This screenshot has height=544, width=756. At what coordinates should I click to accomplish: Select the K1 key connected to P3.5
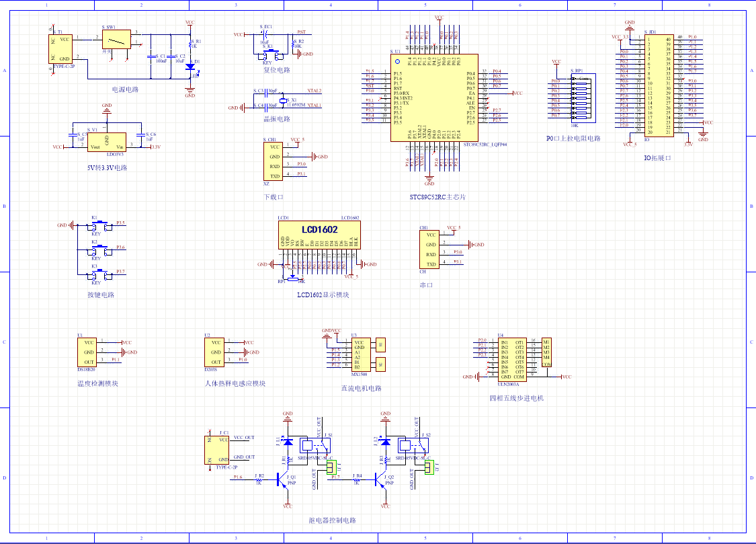click(x=100, y=225)
